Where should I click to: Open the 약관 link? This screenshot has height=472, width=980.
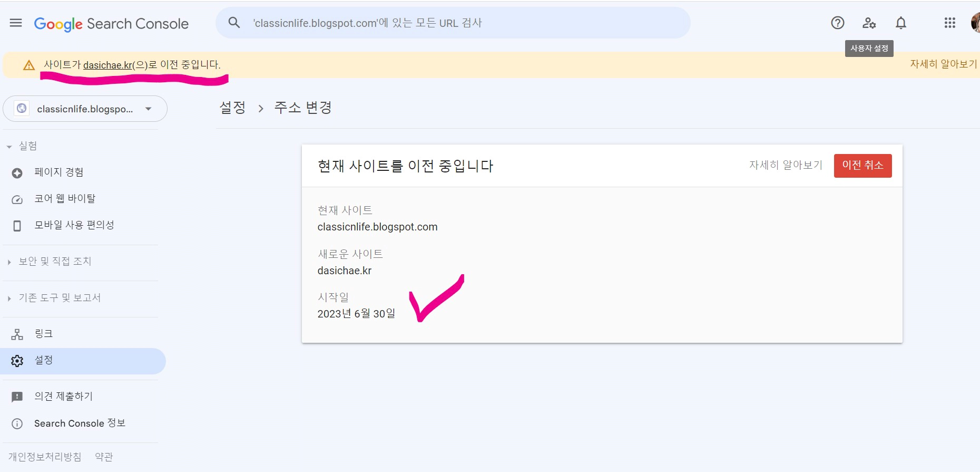click(x=104, y=457)
